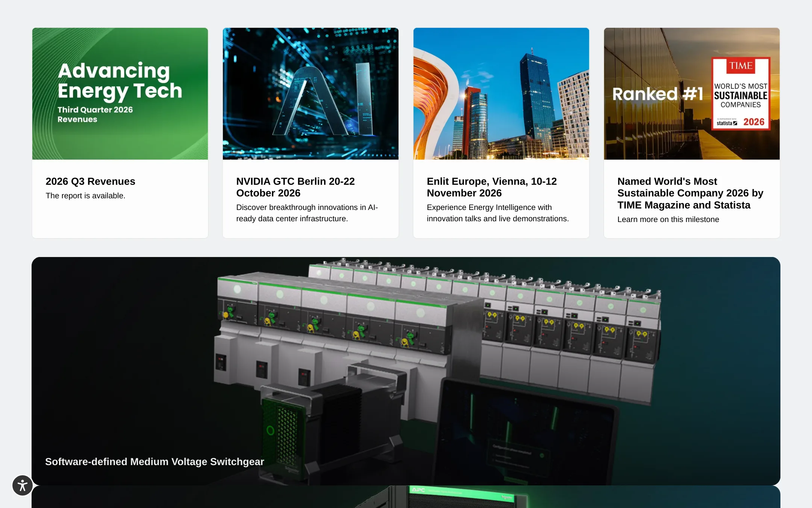812x508 pixels.
Task: Click the AI data center image
Action: tap(311, 94)
